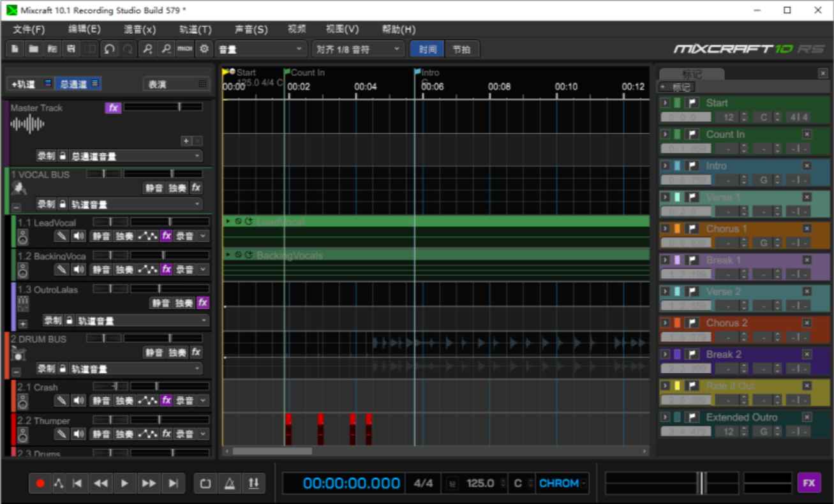The width and height of the screenshot is (834, 504).
Task: Open the 轨道(T) menu
Action: [x=195, y=29]
